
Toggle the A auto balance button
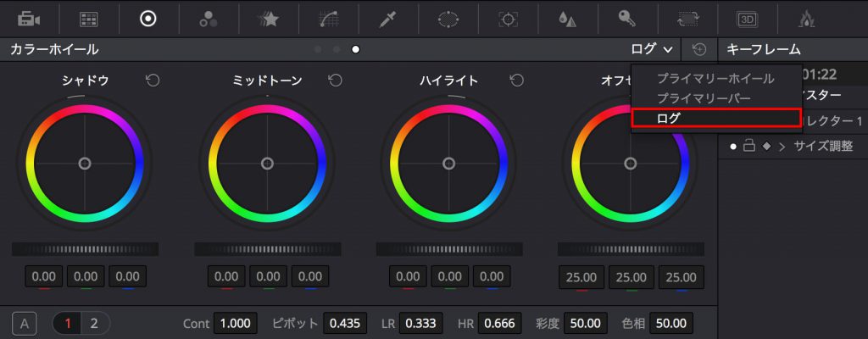[24, 324]
